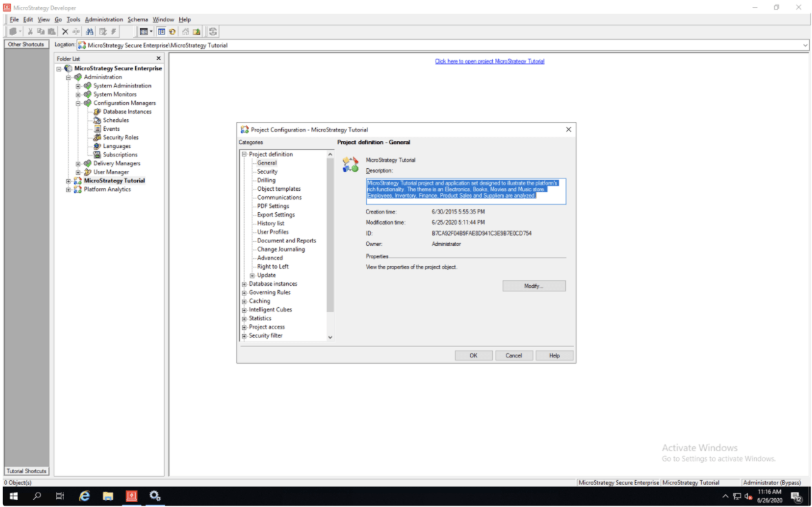Click the Security Roles icon in the tree
812x507 pixels.
click(x=97, y=138)
